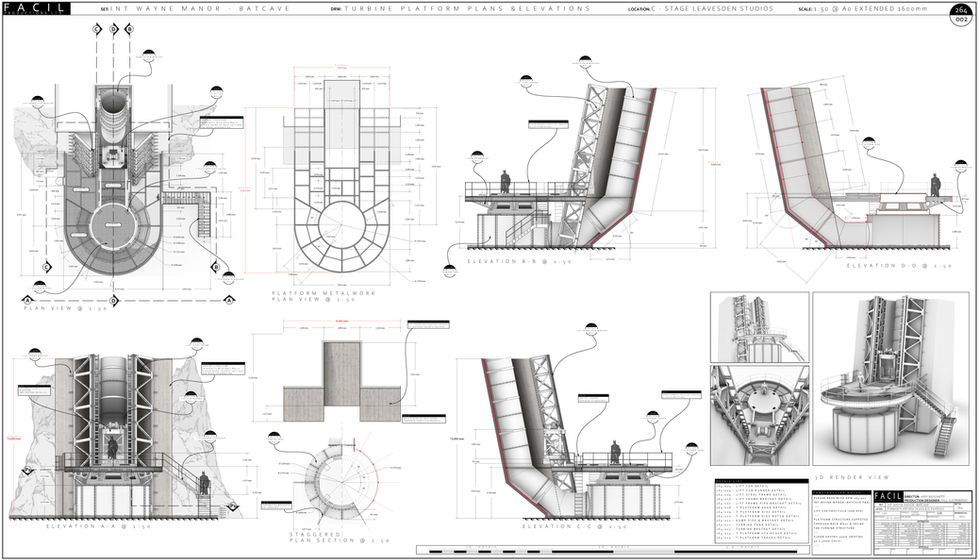Select the 'ELEVATION A-A @ 1:50' caption

click(x=99, y=526)
